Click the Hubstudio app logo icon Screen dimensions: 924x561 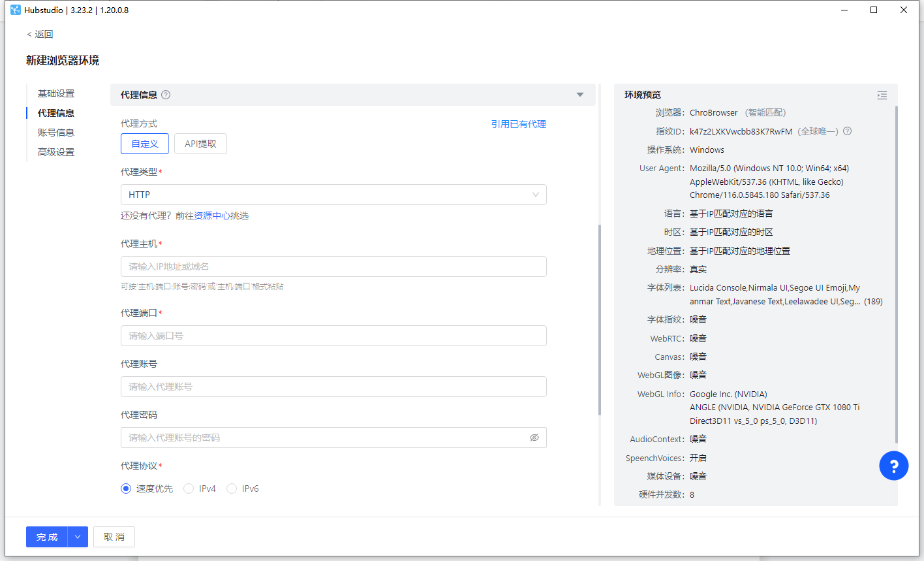coord(16,10)
